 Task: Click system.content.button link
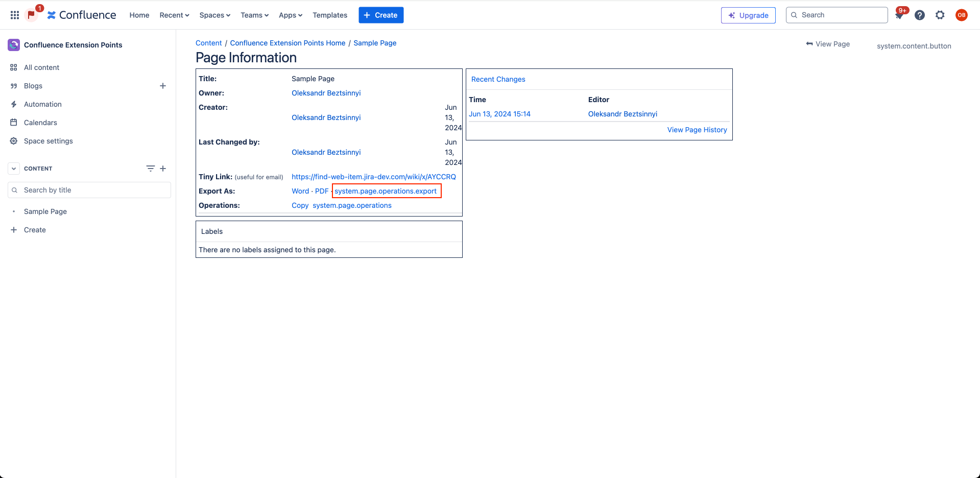click(914, 46)
